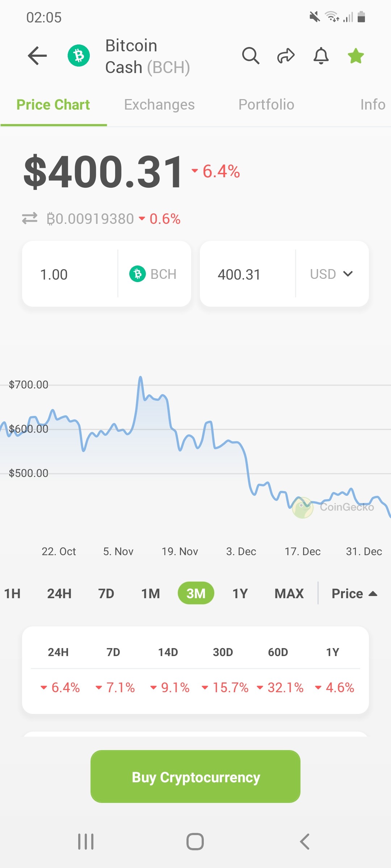The height and width of the screenshot is (868, 391).
Task: Select the 3M chart range
Action: pos(196,593)
